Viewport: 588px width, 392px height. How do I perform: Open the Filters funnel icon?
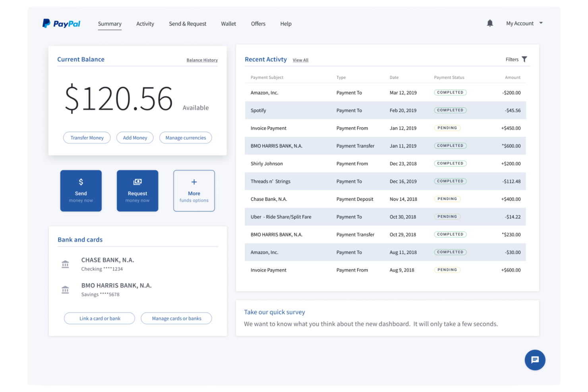pos(524,59)
